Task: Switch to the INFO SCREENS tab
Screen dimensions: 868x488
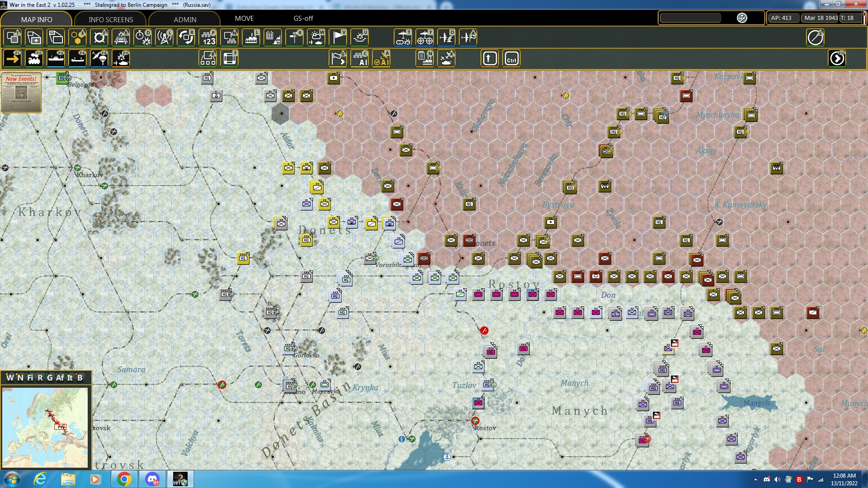Action: pyautogui.click(x=110, y=19)
